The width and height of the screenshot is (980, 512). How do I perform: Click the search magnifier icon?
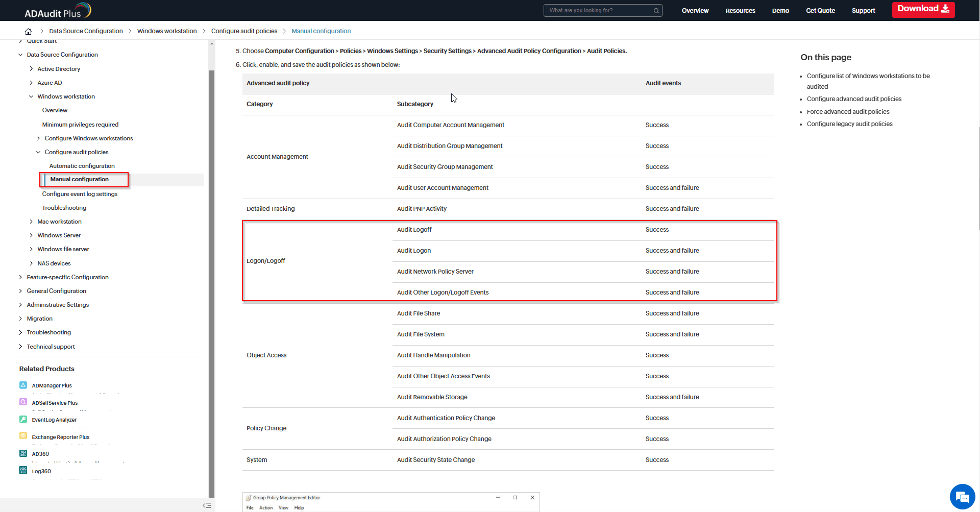(656, 11)
